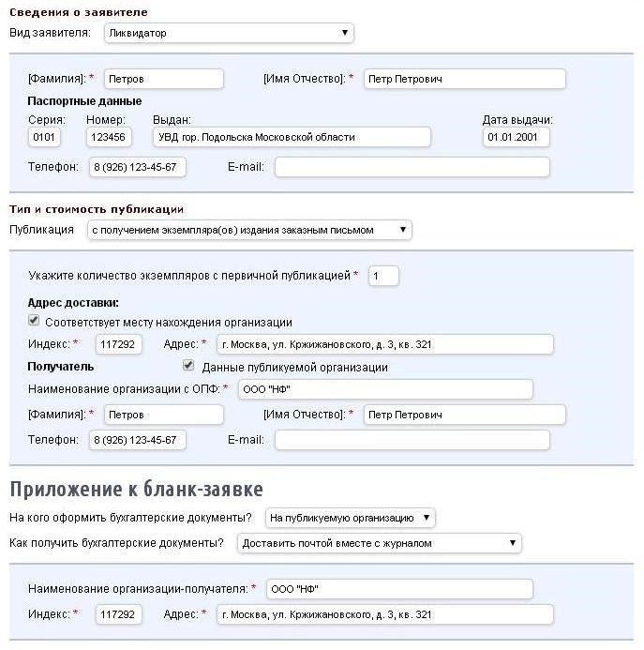This screenshot has width=644, height=650.
Task: Expand the Публикация type dropdown
Action: pos(249,230)
